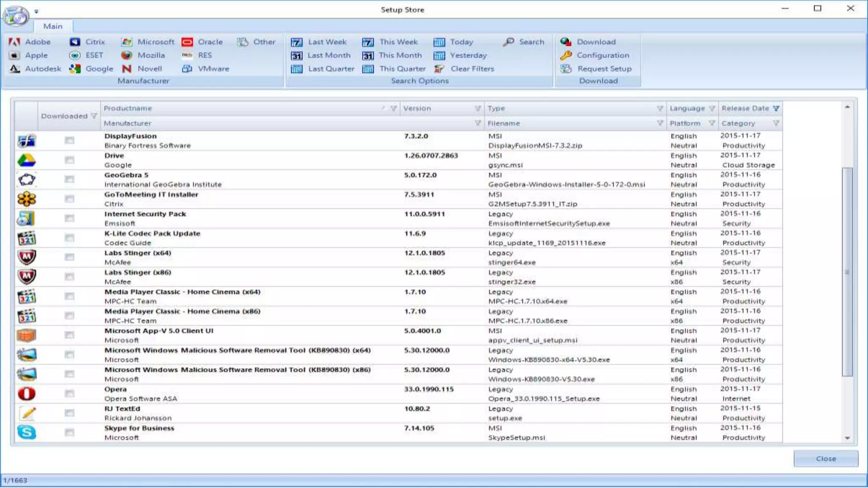Check the K-Lite Codec Pack Update checkbox

pyautogui.click(x=70, y=238)
